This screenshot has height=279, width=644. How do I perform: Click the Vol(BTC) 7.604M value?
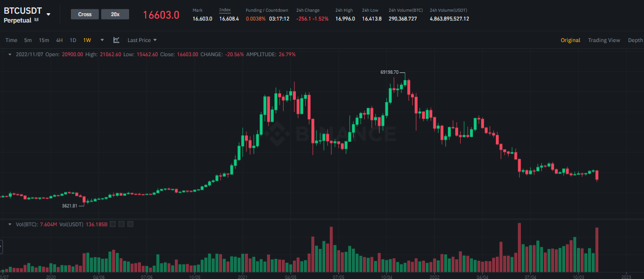pos(48,224)
